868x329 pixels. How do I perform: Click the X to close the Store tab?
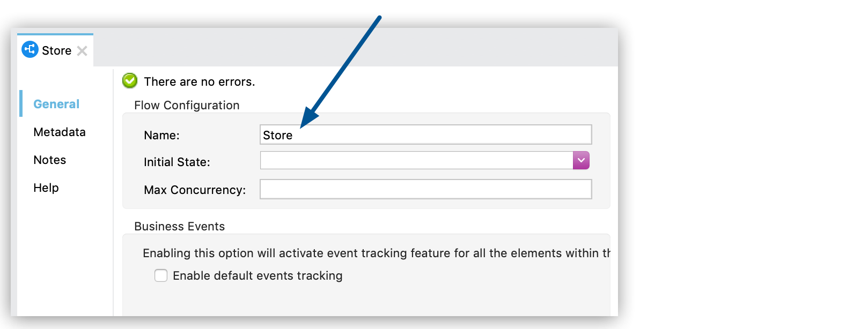tap(83, 51)
